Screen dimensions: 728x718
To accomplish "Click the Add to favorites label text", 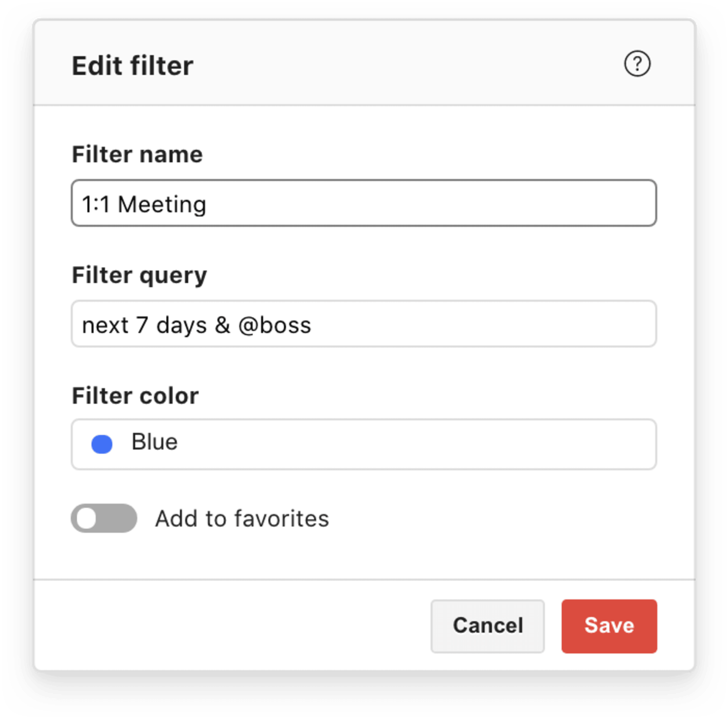I will [x=242, y=519].
